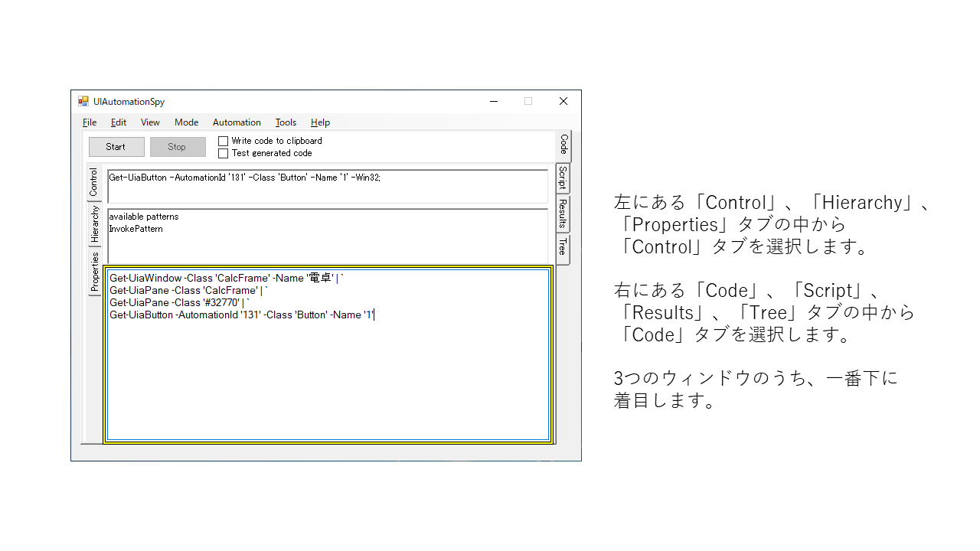The width and height of the screenshot is (980, 551).
Task: Click the greyed-out Stop button
Action: tap(178, 147)
